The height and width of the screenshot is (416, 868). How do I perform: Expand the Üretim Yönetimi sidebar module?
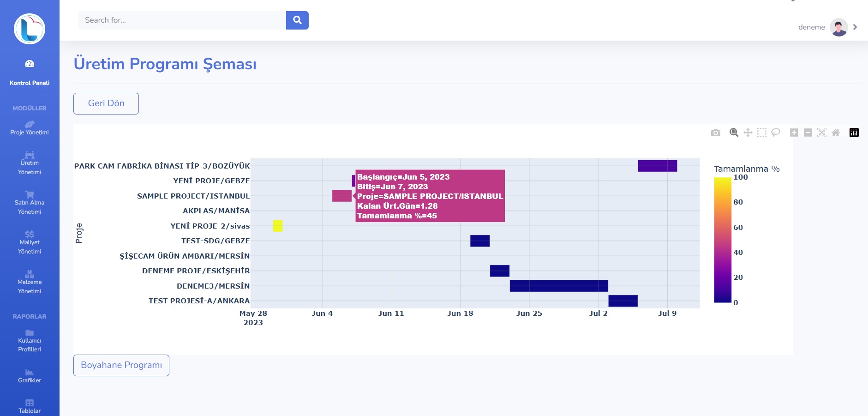[30, 163]
